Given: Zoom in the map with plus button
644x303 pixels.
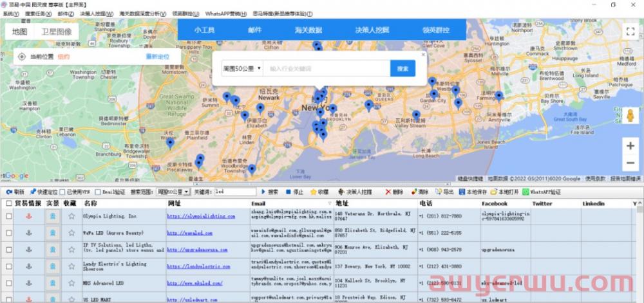Looking at the screenshot, I should coord(630,146).
